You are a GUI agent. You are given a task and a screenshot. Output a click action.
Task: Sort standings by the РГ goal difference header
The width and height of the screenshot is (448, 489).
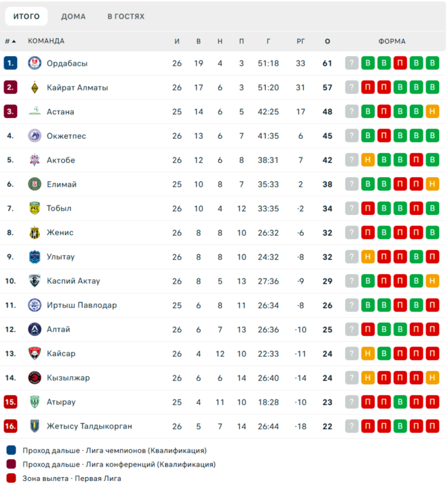tap(301, 41)
